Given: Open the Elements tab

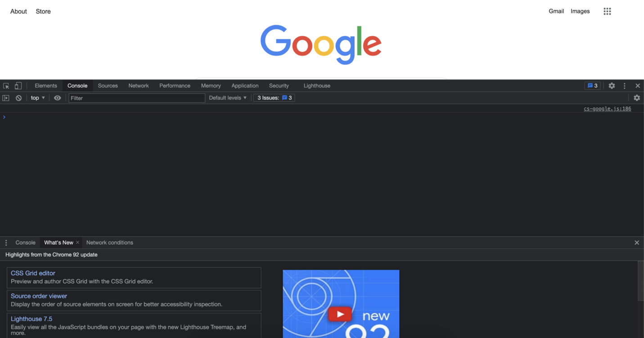Looking at the screenshot, I should click(x=46, y=86).
